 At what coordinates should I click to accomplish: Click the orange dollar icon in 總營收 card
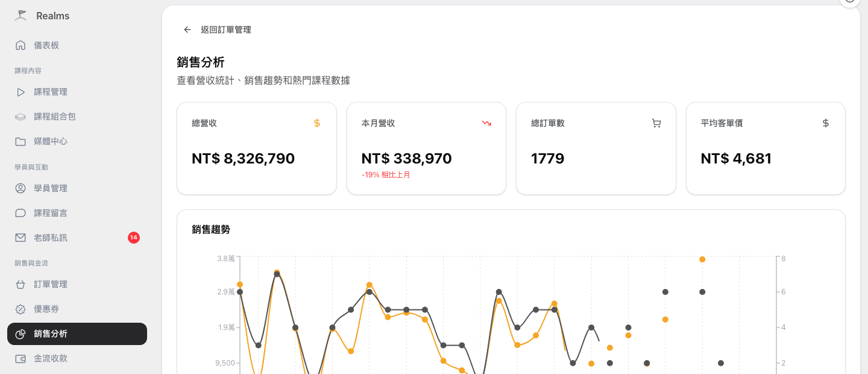pos(317,123)
